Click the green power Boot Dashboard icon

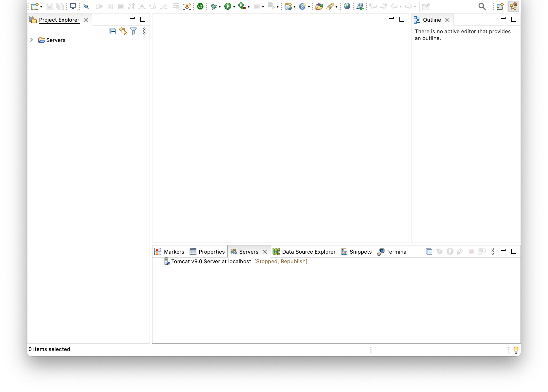click(200, 6)
